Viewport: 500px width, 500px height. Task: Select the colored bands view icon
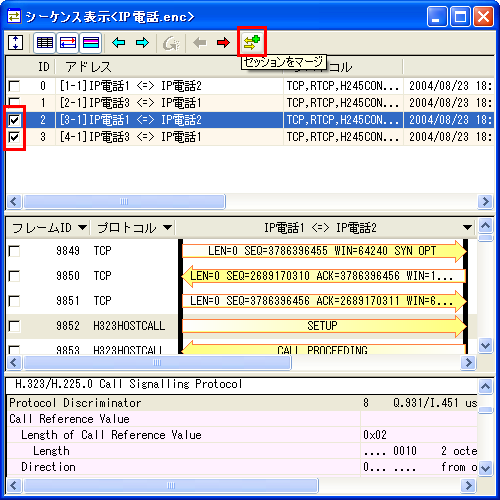(x=91, y=43)
